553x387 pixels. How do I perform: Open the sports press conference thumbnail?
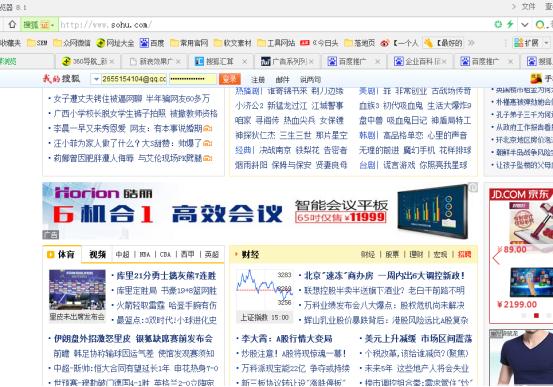coord(77,290)
